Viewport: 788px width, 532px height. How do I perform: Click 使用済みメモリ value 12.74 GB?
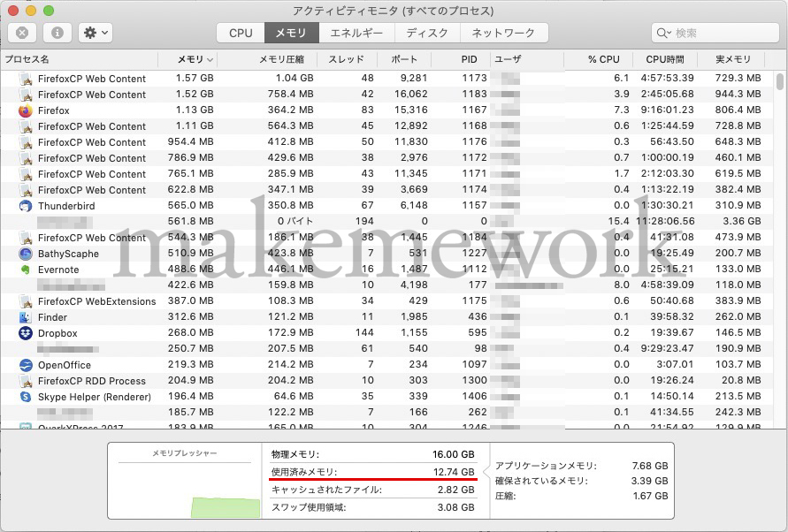[454, 472]
